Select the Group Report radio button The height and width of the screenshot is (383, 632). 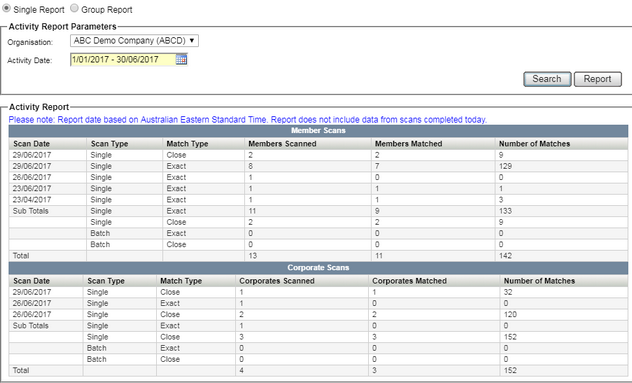pyautogui.click(x=75, y=8)
